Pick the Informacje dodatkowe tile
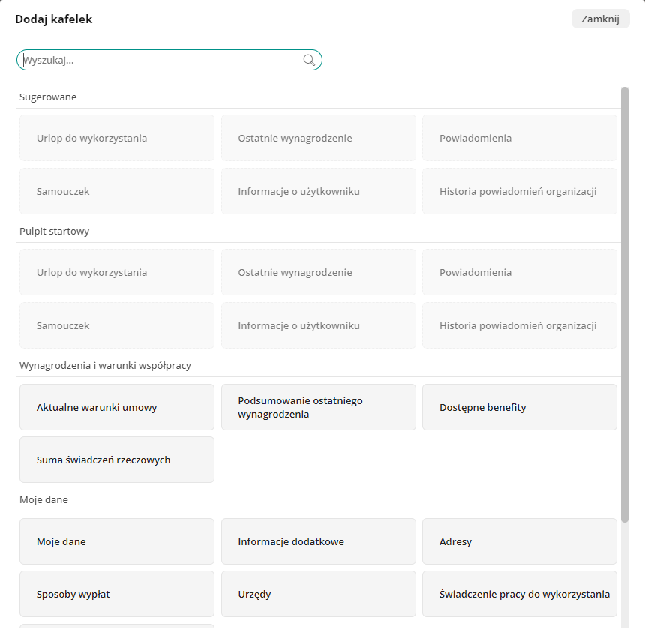 (318, 541)
